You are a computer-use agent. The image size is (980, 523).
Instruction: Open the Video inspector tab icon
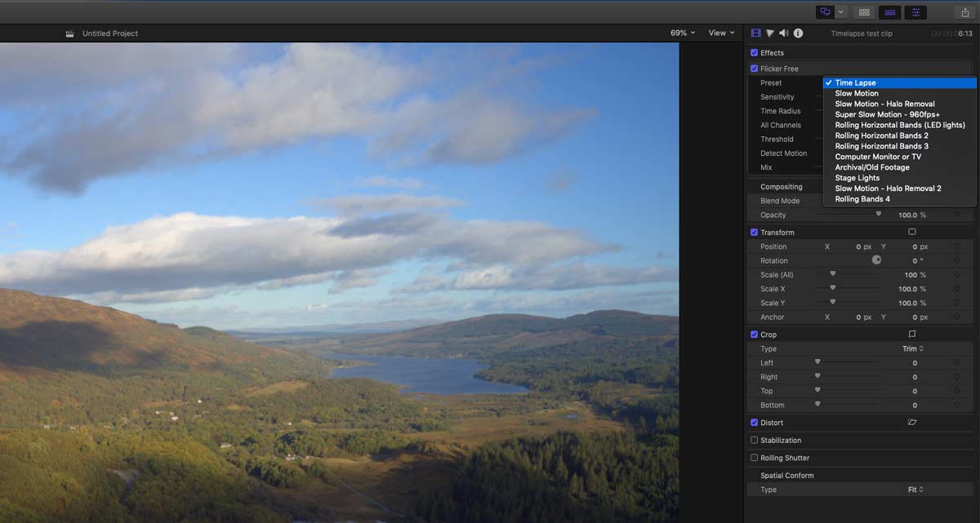(x=756, y=33)
